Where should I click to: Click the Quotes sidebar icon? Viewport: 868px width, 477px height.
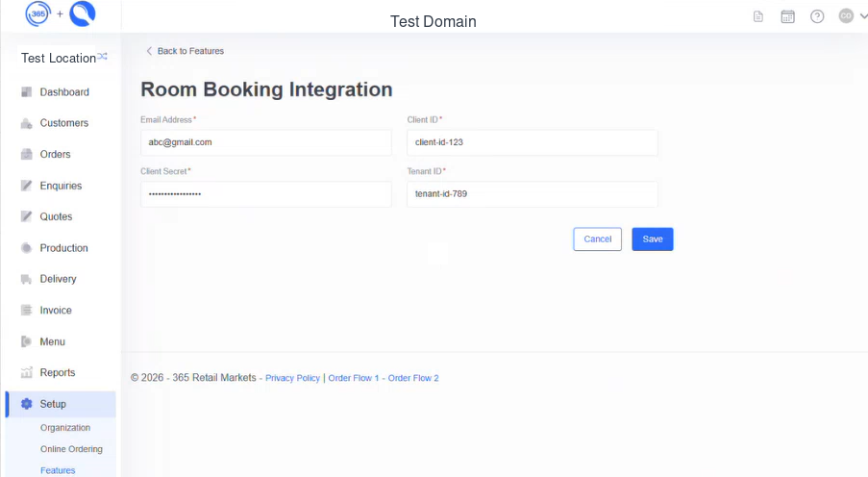27,216
